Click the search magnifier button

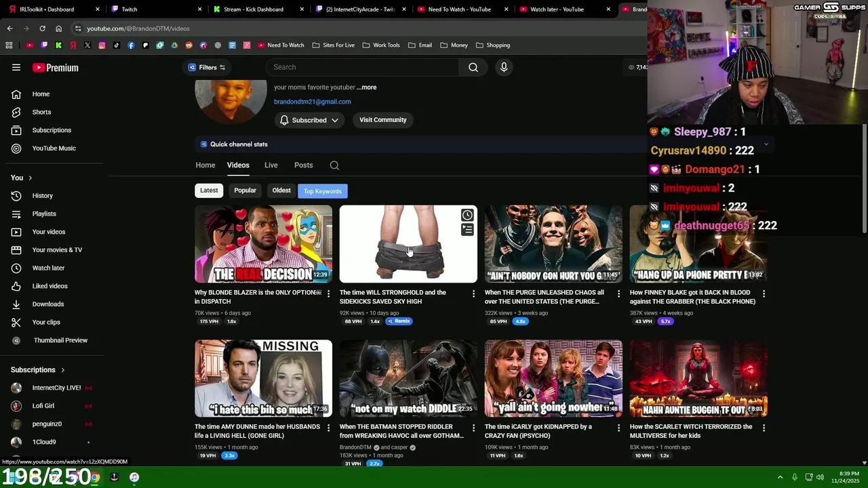coord(473,67)
